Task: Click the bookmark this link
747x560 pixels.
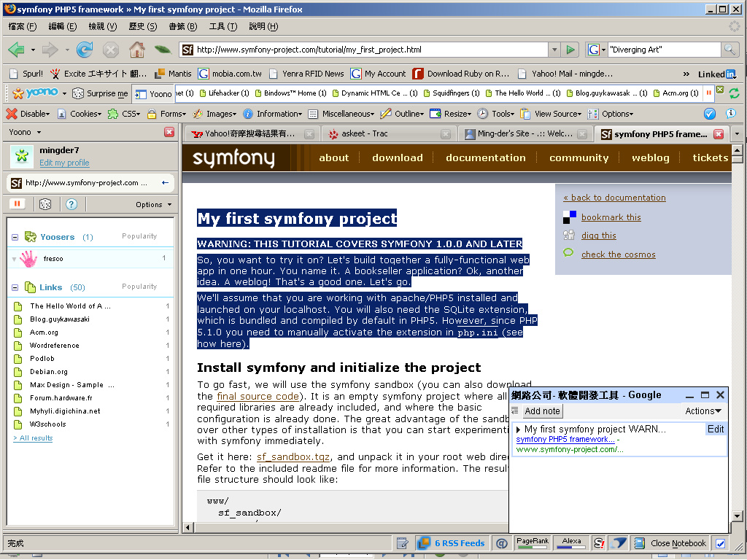Action: click(611, 217)
